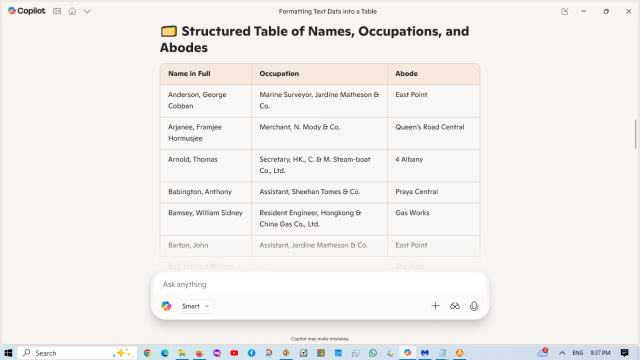640x360 pixels.
Task: Select the Barton, John cell
Action: coord(206,245)
